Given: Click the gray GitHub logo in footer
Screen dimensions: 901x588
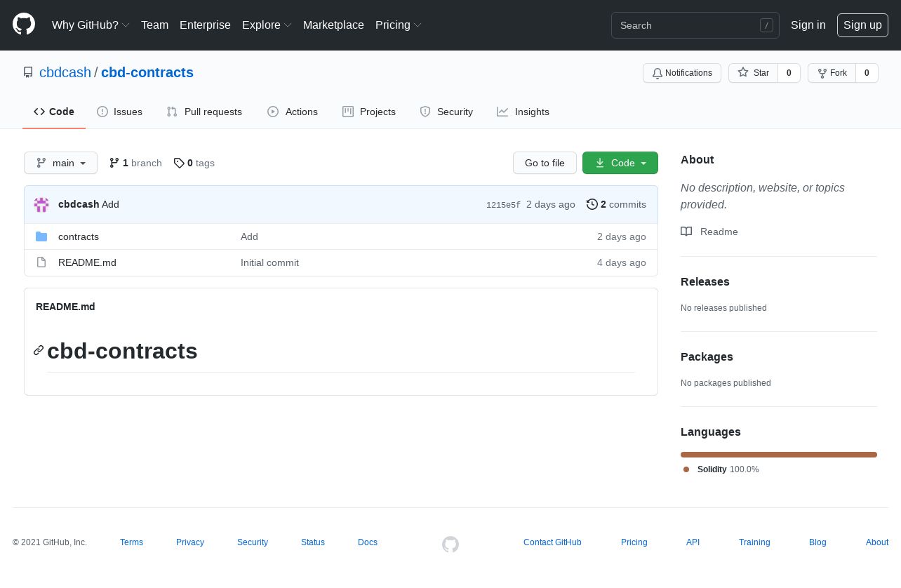Looking at the screenshot, I should click(451, 544).
